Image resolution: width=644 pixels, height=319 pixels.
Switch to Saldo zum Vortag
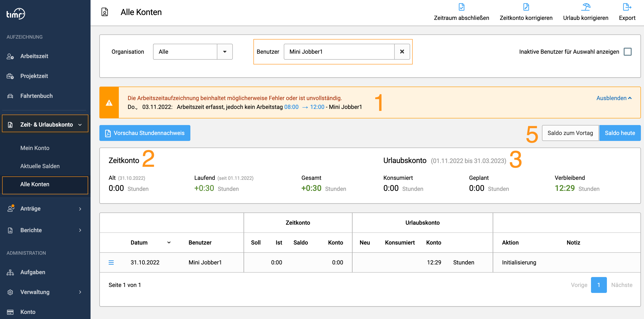pyautogui.click(x=570, y=133)
